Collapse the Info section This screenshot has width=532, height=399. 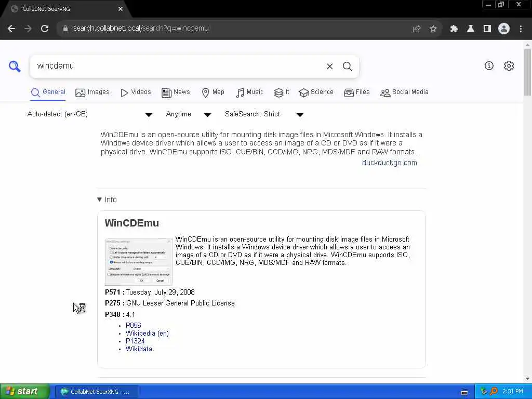tap(107, 199)
